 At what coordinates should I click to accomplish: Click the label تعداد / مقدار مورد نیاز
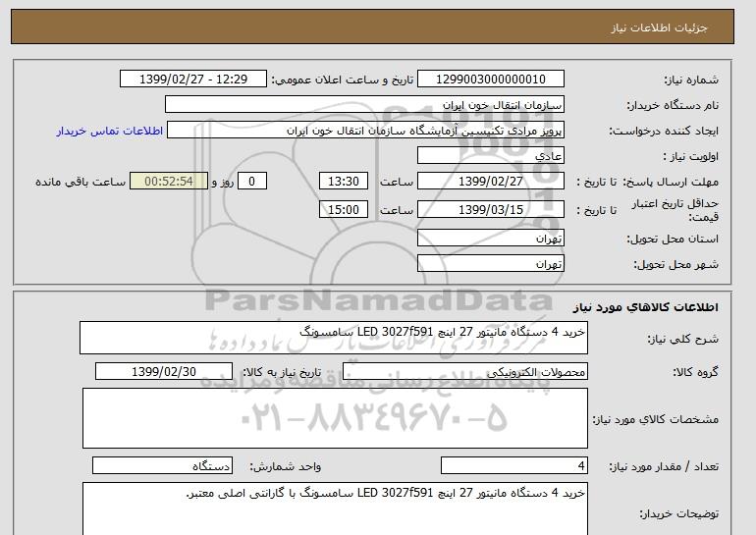click(664, 466)
